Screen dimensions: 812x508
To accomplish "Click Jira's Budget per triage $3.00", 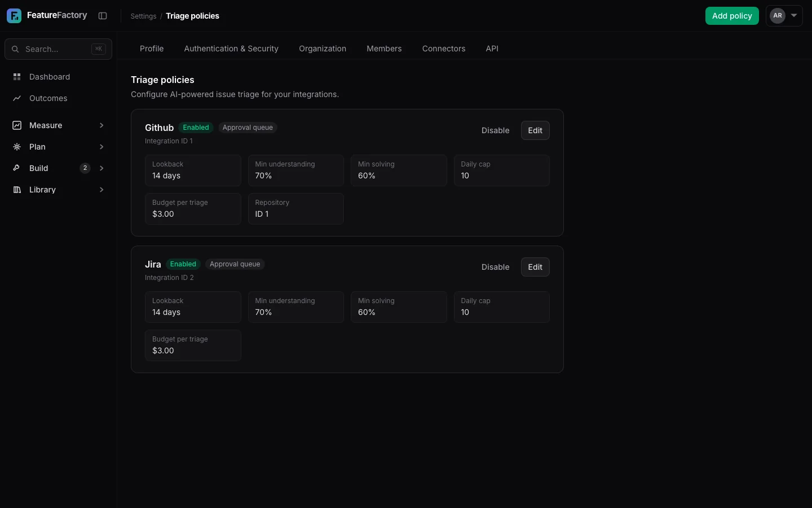I will pyautogui.click(x=193, y=345).
